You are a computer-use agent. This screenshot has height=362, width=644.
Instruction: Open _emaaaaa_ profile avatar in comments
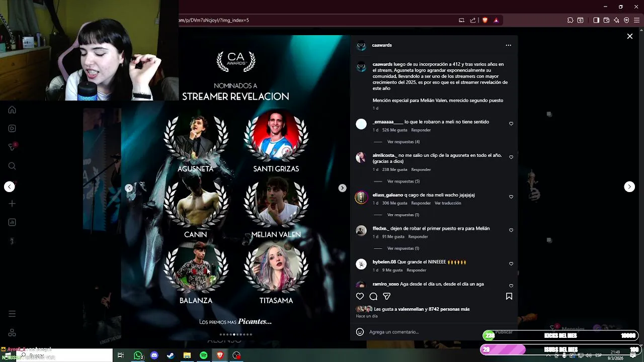pos(361,124)
